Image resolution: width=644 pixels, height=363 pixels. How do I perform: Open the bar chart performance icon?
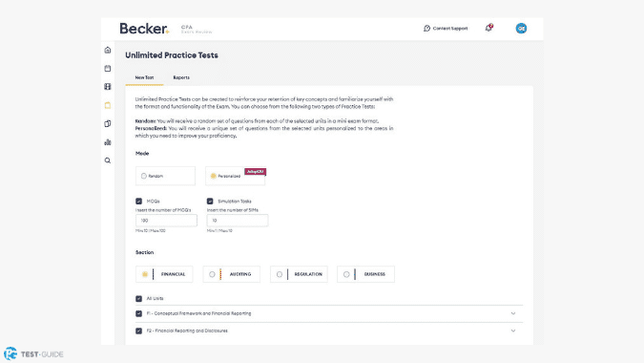click(x=108, y=142)
